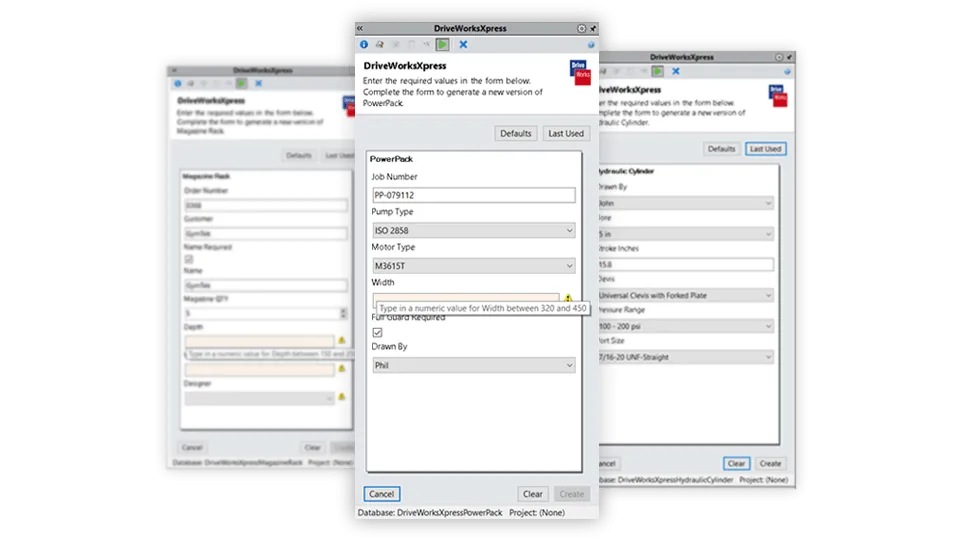The image size is (960, 540).
Task: Click the Create button in Hydraulic Cylinder form
Action: 770,464
